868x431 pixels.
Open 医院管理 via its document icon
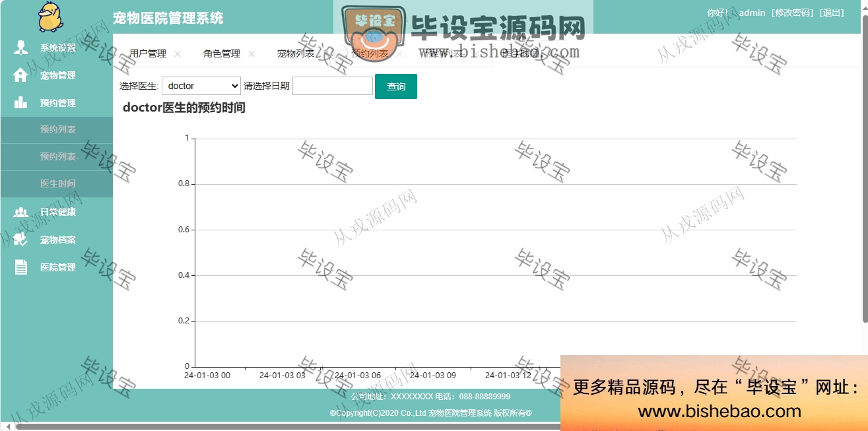pyautogui.click(x=21, y=267)
